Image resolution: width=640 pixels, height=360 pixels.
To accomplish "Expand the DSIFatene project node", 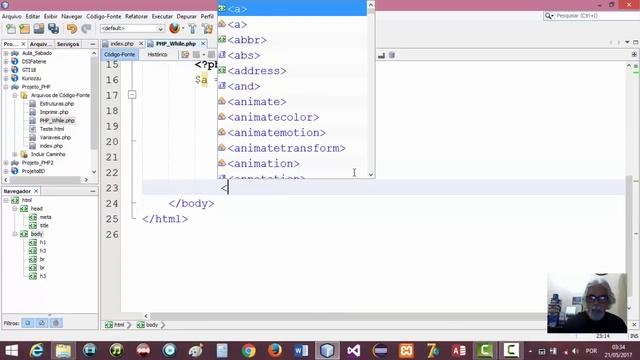I will (6, 62).
